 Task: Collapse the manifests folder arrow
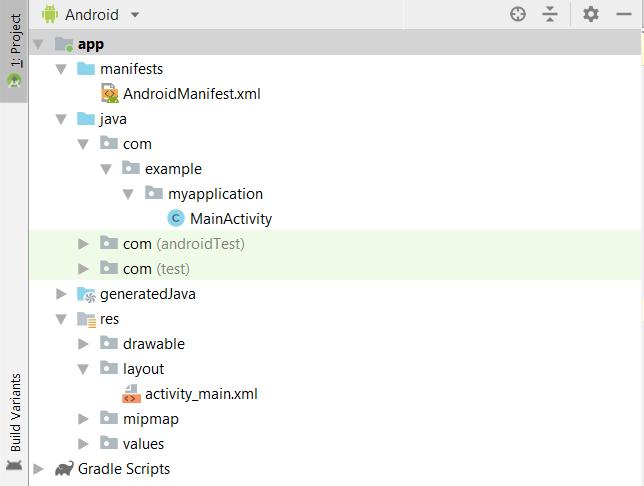coord(61,69)
